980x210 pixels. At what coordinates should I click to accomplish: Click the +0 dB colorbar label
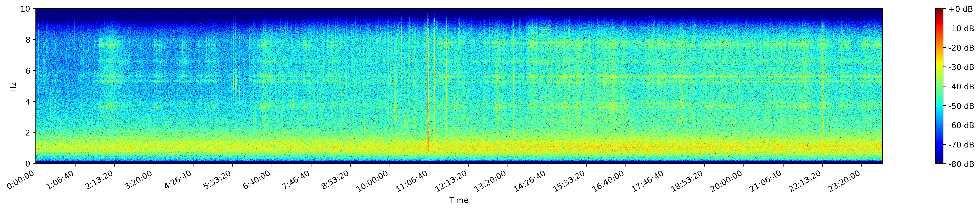(960, 9)
